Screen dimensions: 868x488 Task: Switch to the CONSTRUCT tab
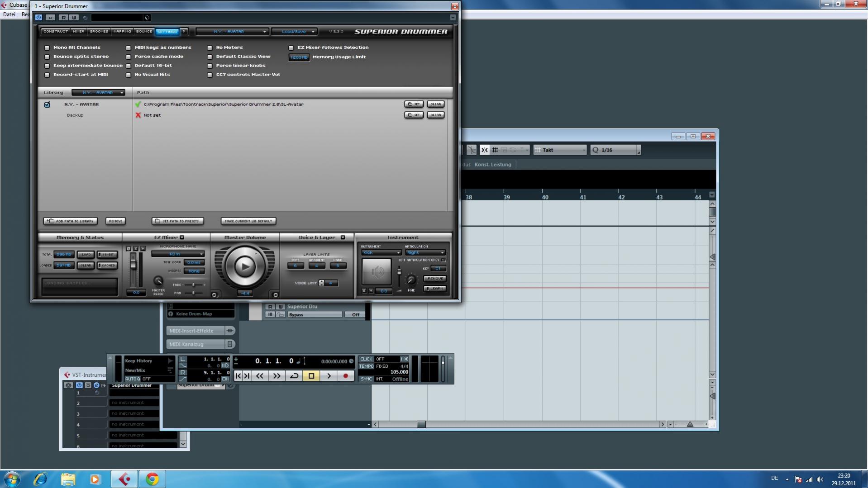click(56, 32)
